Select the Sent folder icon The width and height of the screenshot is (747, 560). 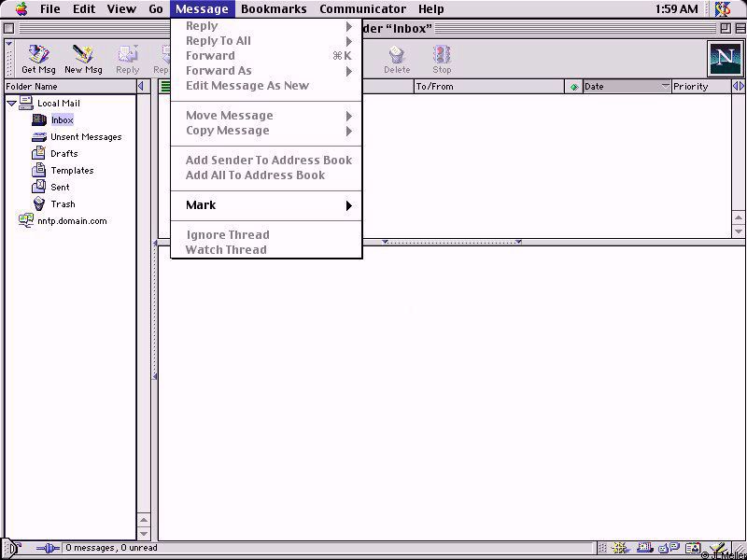pyautogui.click(x=38, y=187)
